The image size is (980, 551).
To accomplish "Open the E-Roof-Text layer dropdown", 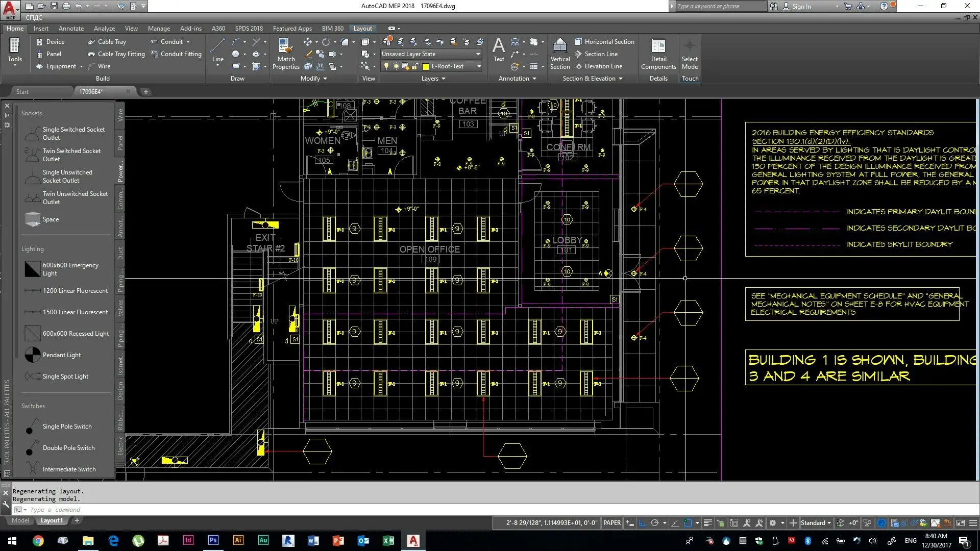I will tap(478, 66).
